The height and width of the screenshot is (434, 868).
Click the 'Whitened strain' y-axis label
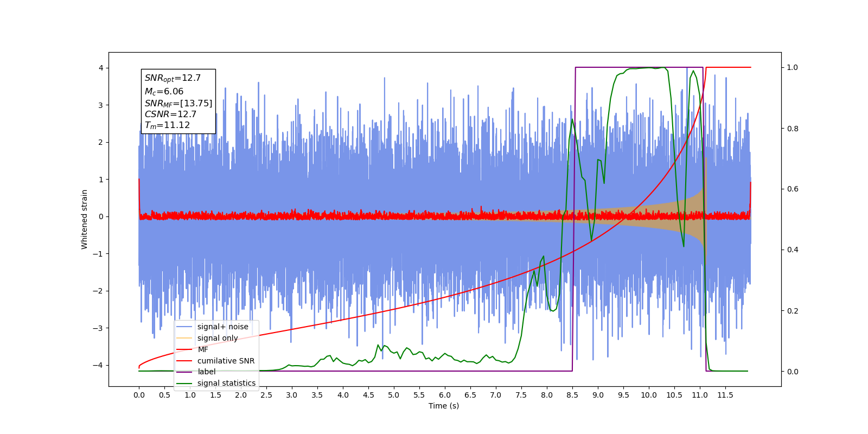(85, 219)
